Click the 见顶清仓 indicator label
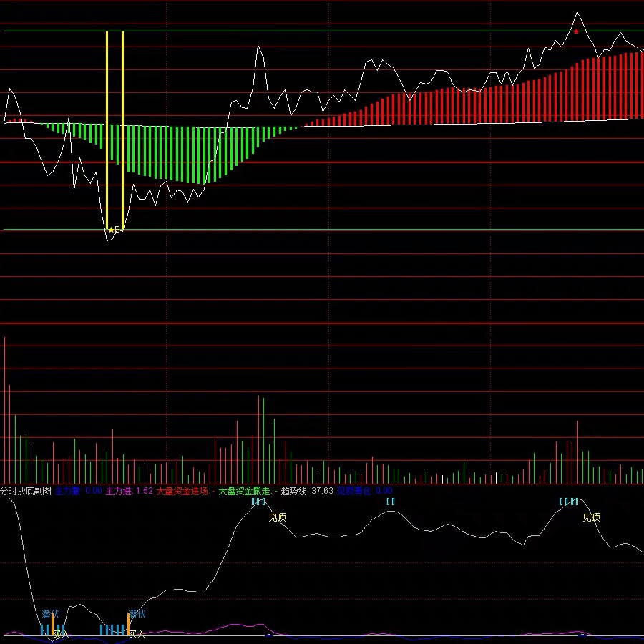The width and height of the screenshot is (644, 644). point(364,491)
